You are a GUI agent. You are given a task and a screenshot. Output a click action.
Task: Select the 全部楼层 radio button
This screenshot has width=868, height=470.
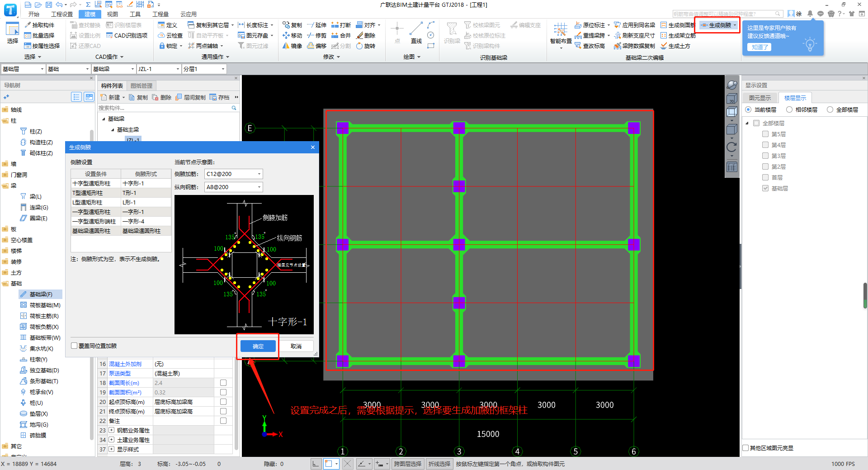tap(830, 109)
